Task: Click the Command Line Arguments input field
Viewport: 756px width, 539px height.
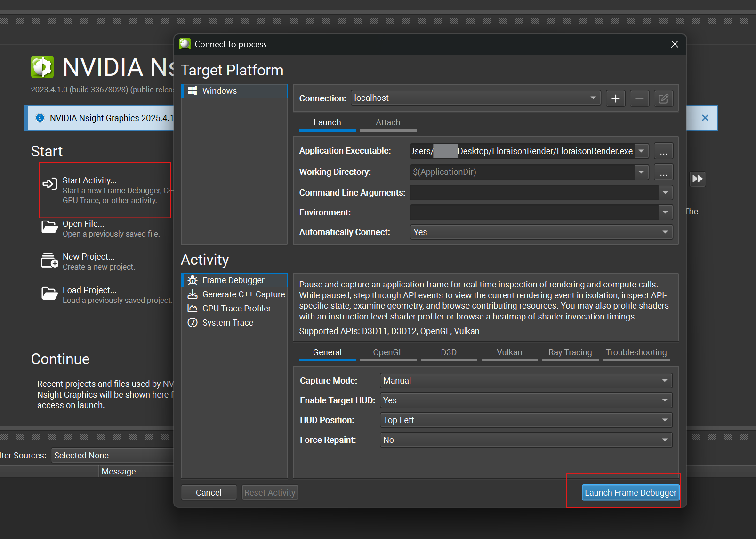Action: pyautogui.click(x=534, y=193)
